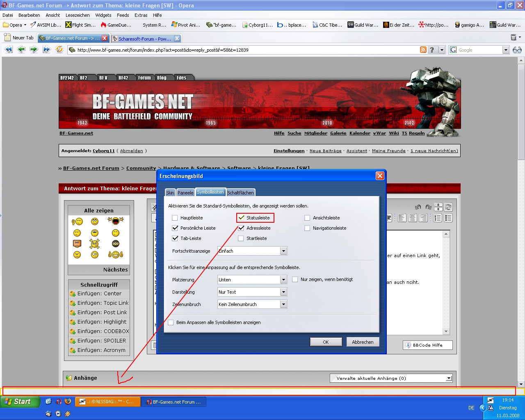Uncheck Persönliche Leiste checkbox
Image resolution: width=525 pixels, height=420 pixels.
click(175, 228)
